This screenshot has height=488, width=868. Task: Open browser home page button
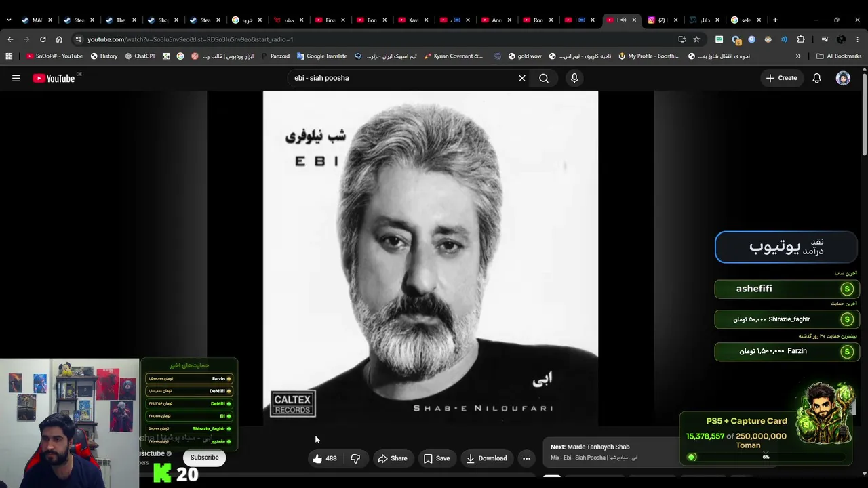click(x=59, y=39)
